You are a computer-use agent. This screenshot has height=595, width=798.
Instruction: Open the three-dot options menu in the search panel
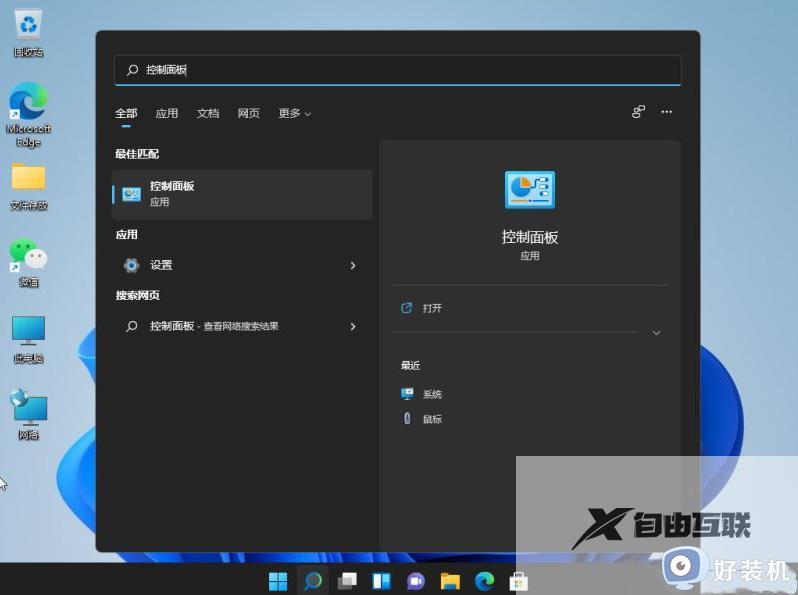click(x=667, y=112)
